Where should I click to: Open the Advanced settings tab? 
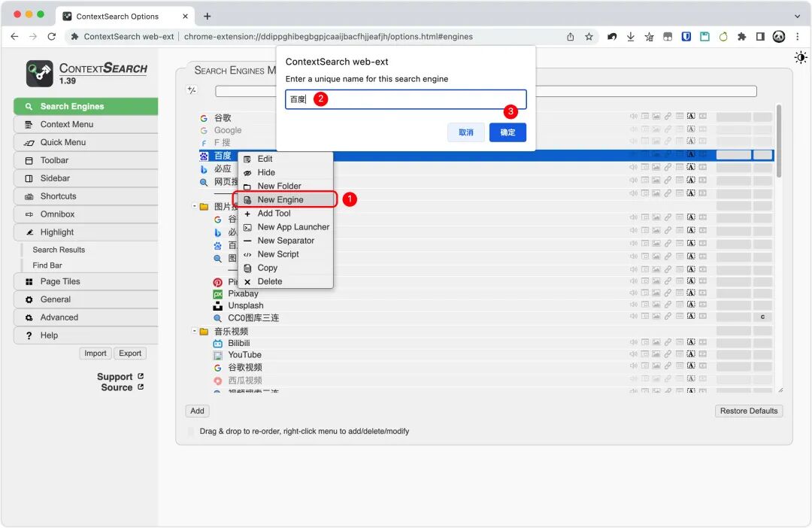(86, 317)
